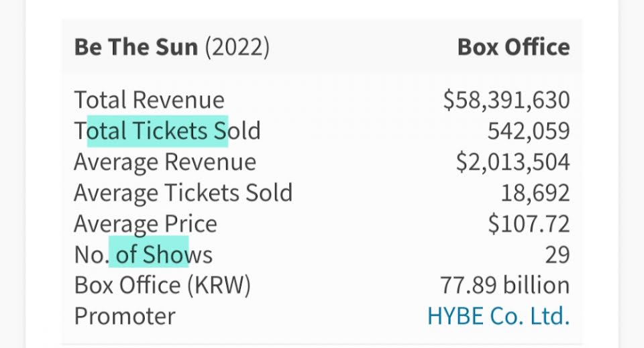Click the HYBE Co. Ltd. promoter link
The width and height of the screenshot is (644, 348).
point(498,316)
